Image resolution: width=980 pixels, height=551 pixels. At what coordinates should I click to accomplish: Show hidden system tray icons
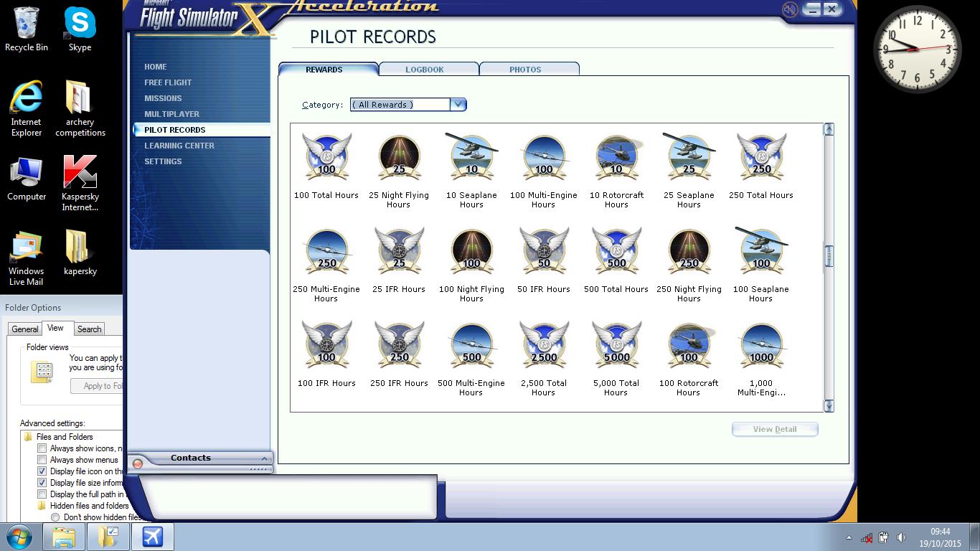click(849, 537)
